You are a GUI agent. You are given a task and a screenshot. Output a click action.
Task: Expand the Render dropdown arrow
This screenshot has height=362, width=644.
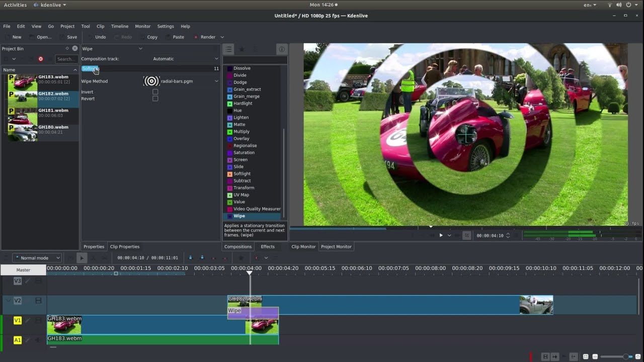pos(222,37)
